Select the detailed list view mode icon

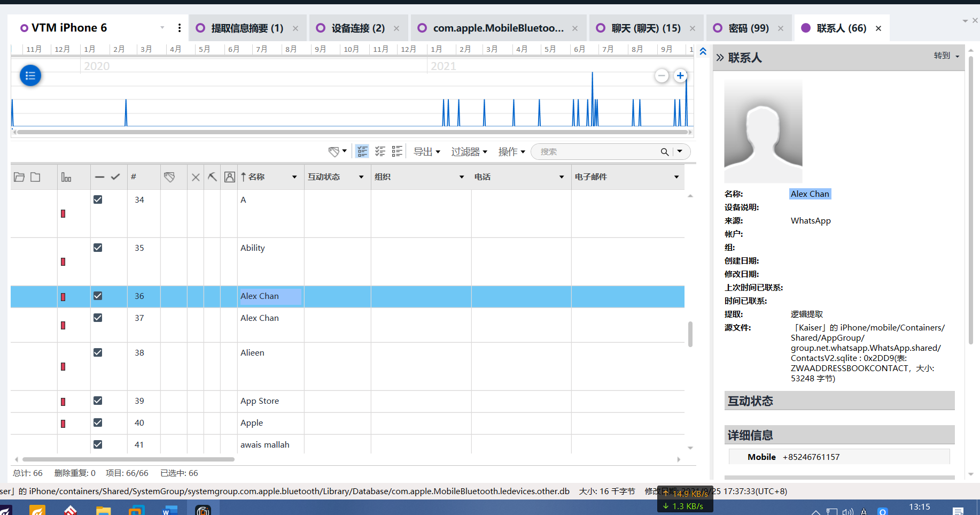point(397,151)
